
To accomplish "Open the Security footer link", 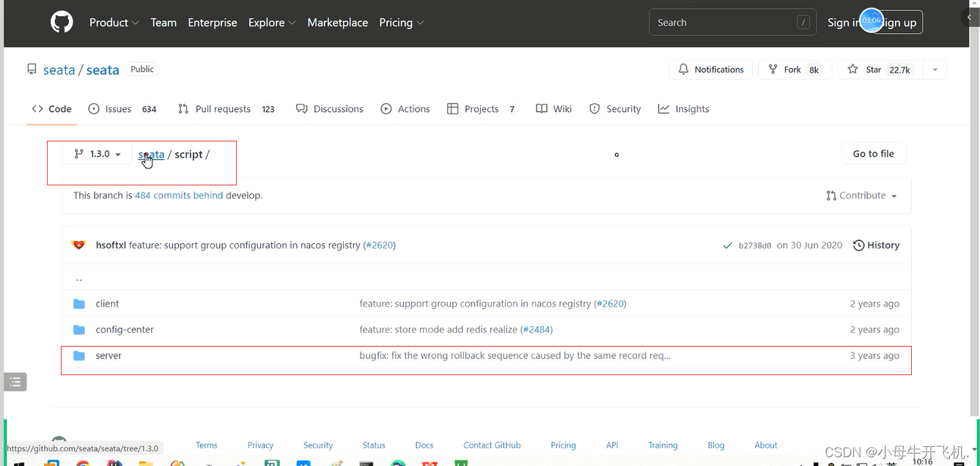I will pos(318,445).
